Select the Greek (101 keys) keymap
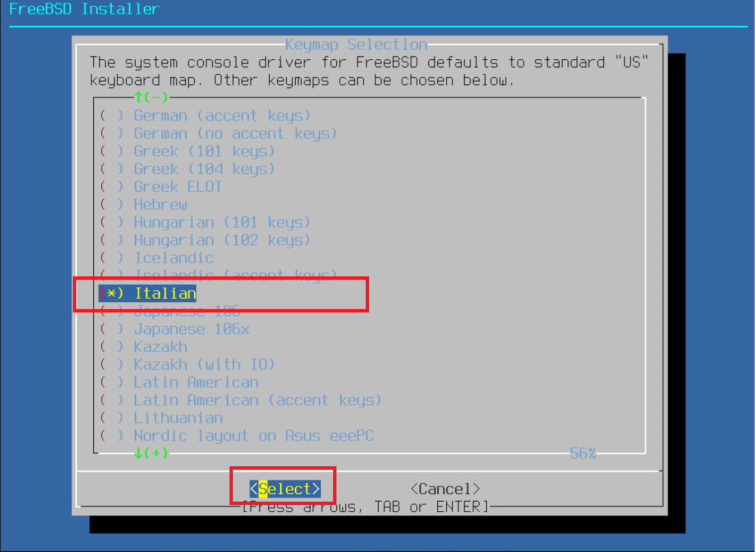The width and height of the screenshot is (756, 552). coord(187,152)
